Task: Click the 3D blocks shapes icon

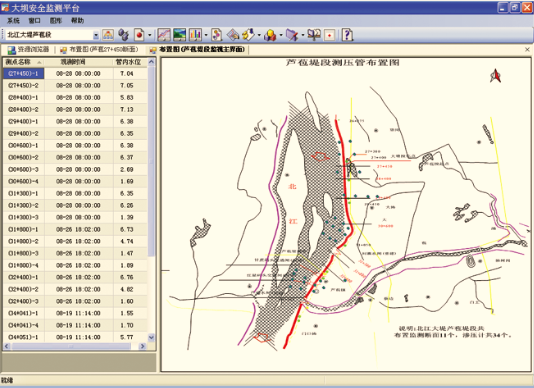Action: [x=270, y=35]
